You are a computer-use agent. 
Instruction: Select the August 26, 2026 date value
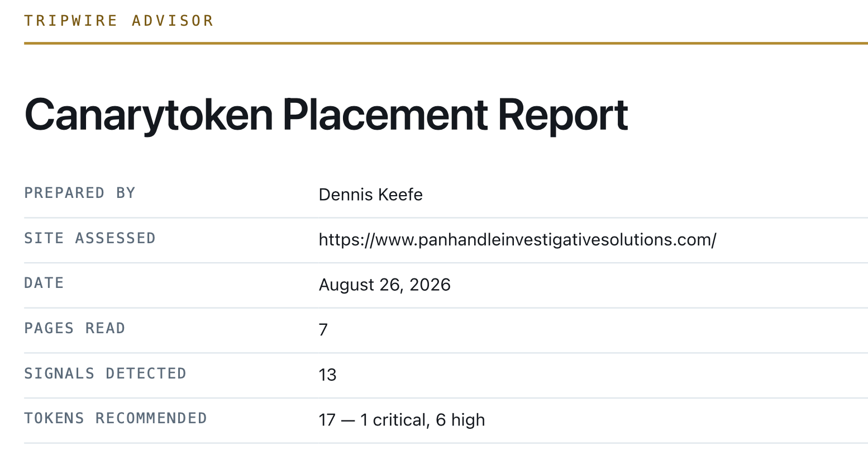click(384, 285)
